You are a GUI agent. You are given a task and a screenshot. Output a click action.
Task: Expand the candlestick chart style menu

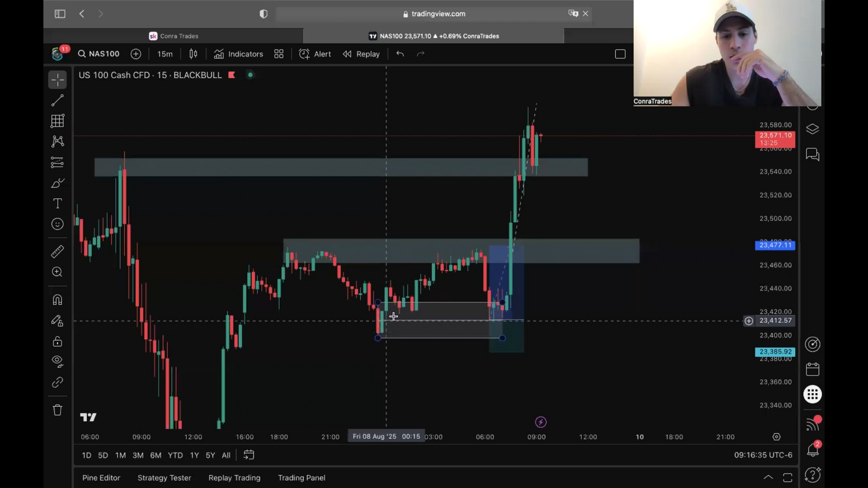point(193,54)
